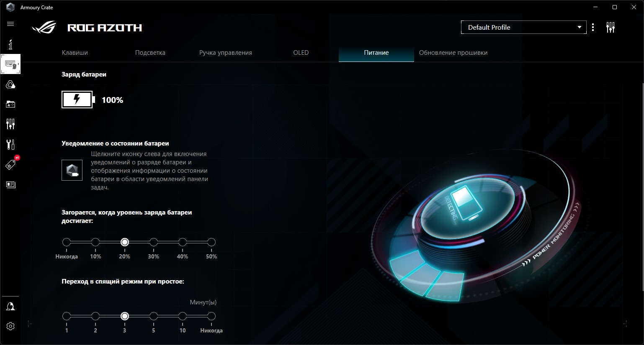
Task: Close the Armoury Crate window
Action: [634, 7]
